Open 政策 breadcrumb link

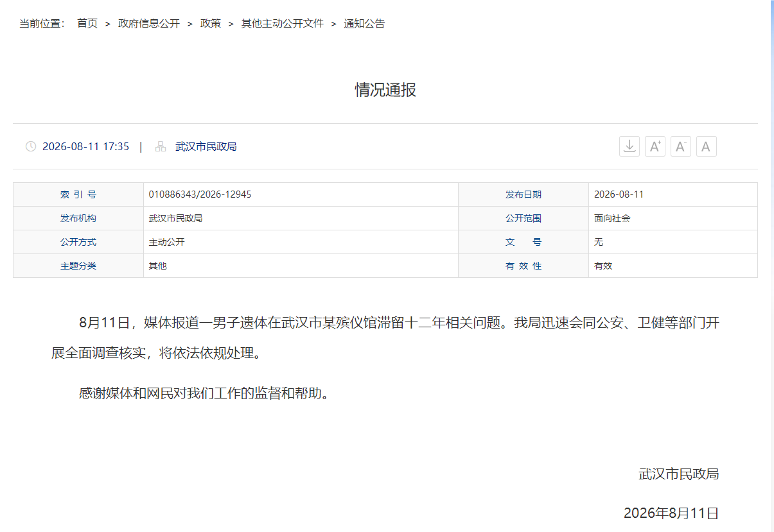click(x=211, y=24)
